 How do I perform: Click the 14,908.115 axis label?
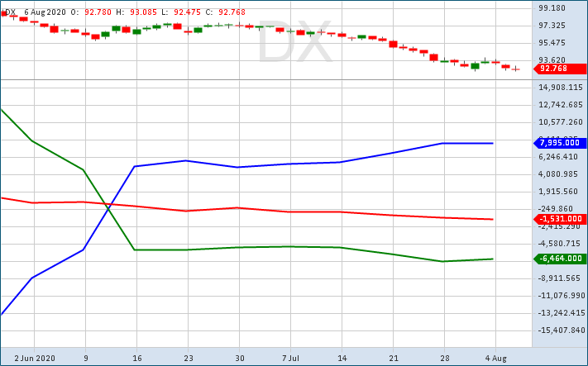coord(561,88)
